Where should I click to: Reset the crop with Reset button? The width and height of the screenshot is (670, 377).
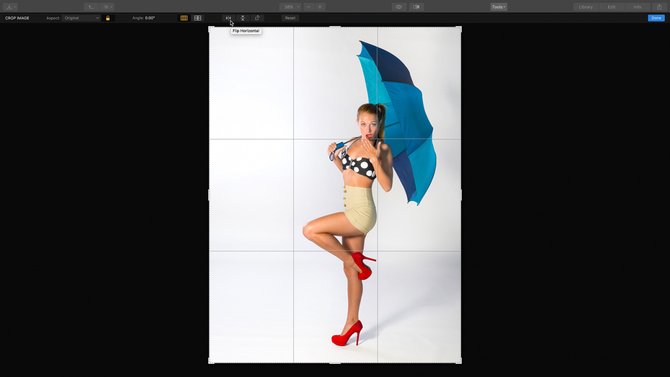[x=290, y=18]
